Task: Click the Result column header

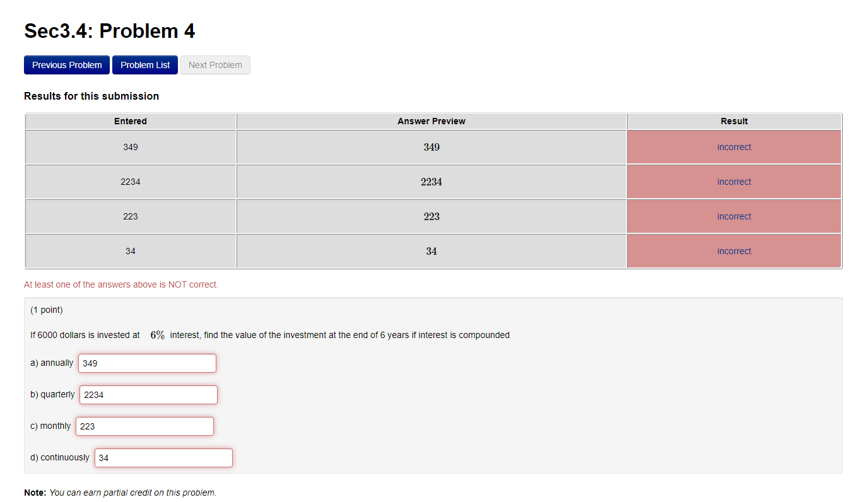Action: 734,121
